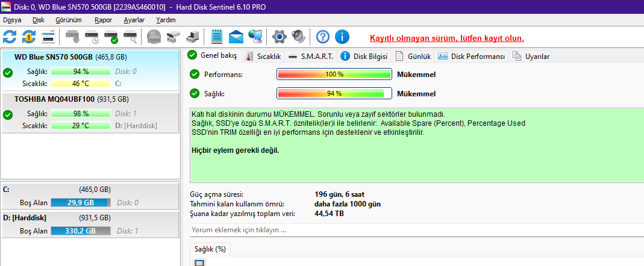Click the '44,54 TB' total written value
The height and width of the screenshot is (266, 644).
(x=329, y=214)
